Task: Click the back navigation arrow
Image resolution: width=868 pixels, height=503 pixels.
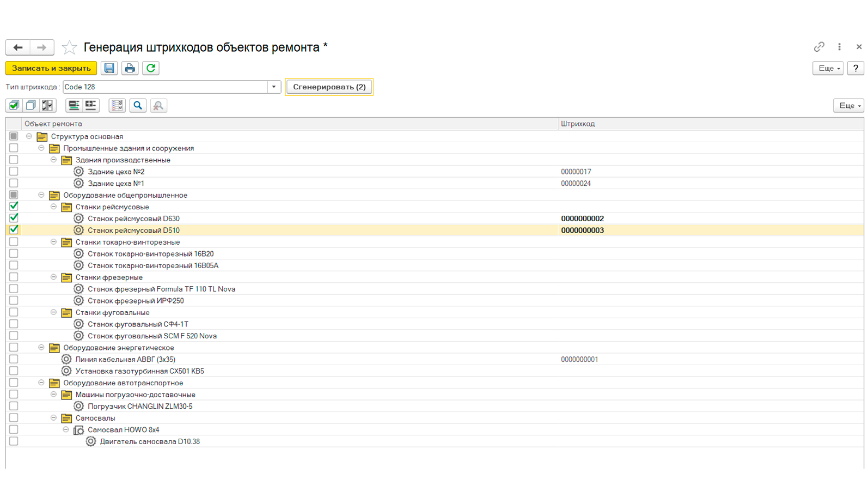Action: point(18,47)
